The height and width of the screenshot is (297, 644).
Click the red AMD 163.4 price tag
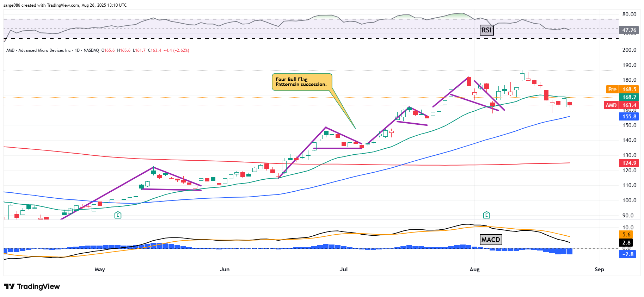pyautogui.click(x=621, y=105)
